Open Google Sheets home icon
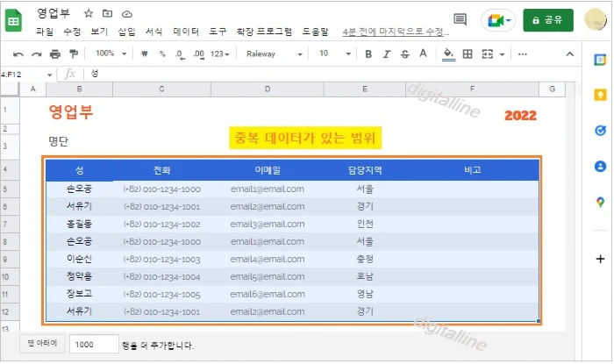 [x=14, y=20]
